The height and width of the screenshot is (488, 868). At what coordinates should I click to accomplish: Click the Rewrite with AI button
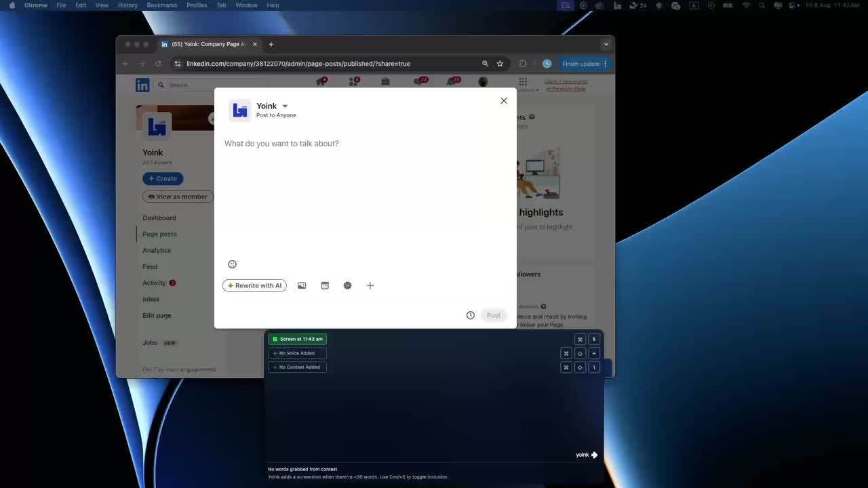pos(254,285)
